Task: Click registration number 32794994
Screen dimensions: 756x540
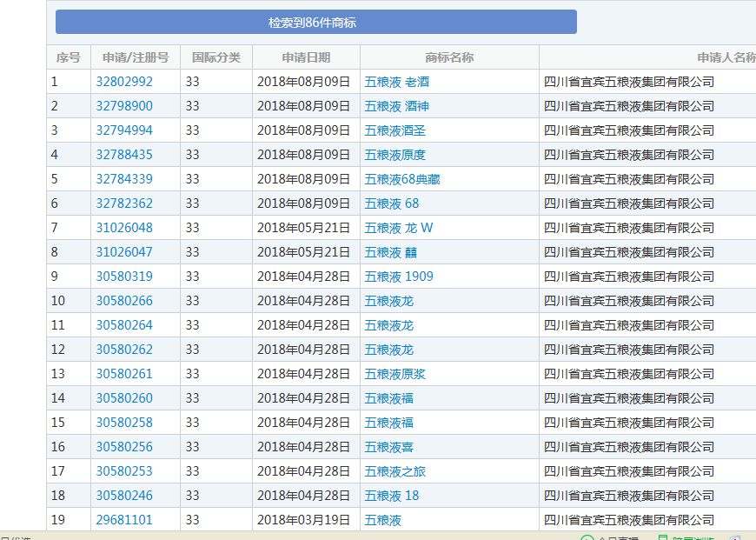Action: click(124, 130)
